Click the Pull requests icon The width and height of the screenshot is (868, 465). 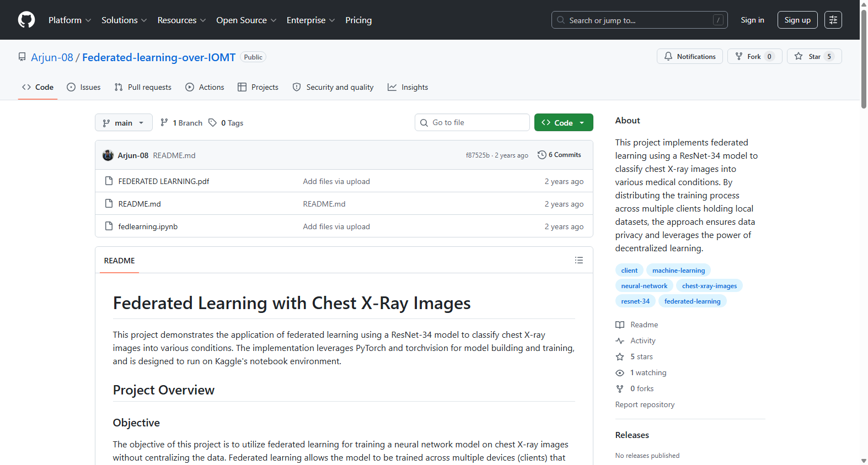[x=119, y=87]
